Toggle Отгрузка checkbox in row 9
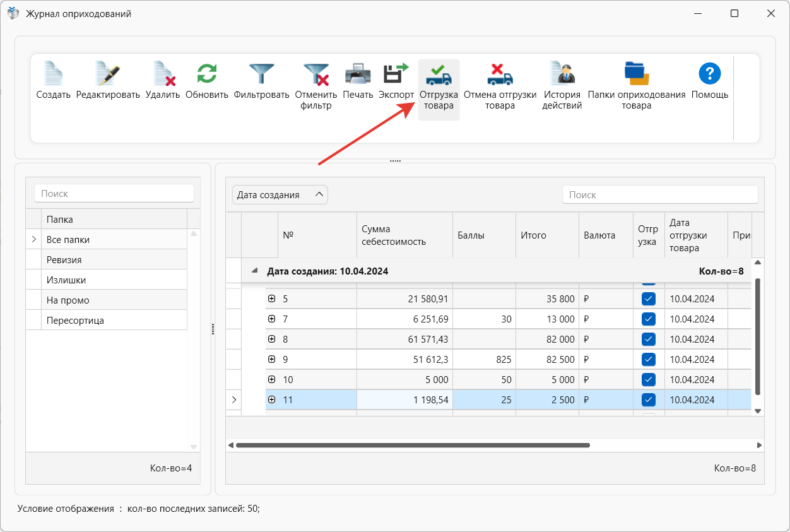This screenshot has height=532, width=790. pyautogui.click(x=649, y=360)
